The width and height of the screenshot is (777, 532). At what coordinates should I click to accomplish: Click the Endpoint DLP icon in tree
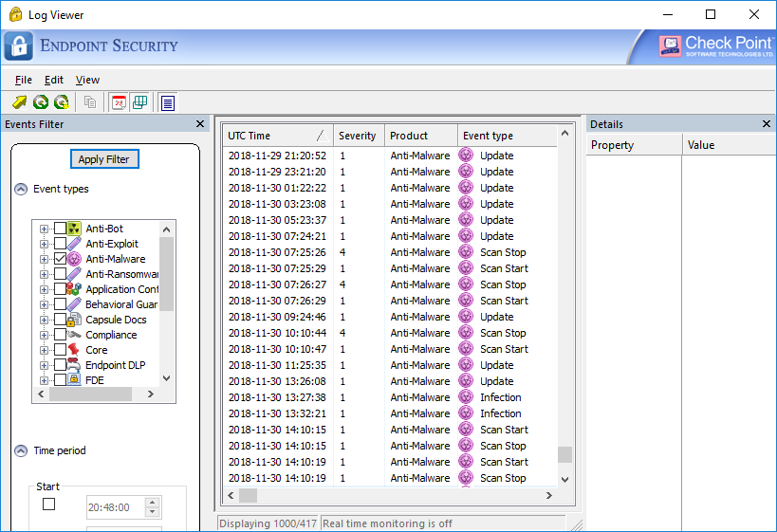(x=74, y=365)
